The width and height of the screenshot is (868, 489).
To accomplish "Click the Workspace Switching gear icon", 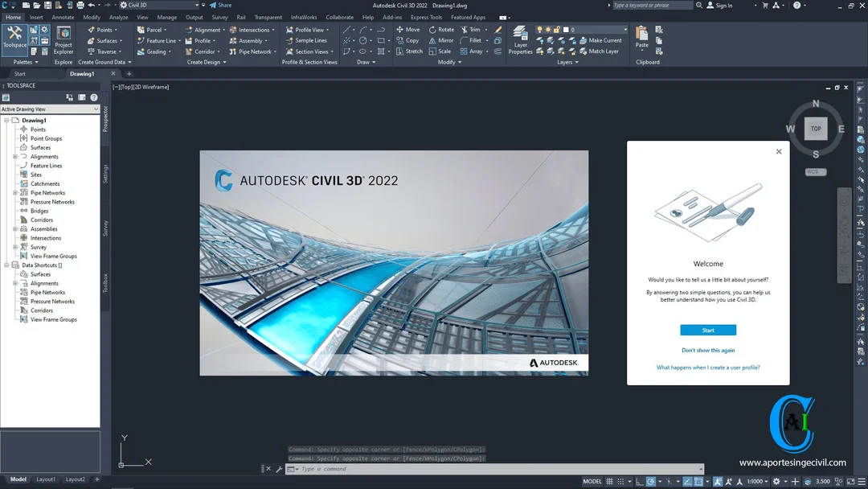I will point(776,481).
